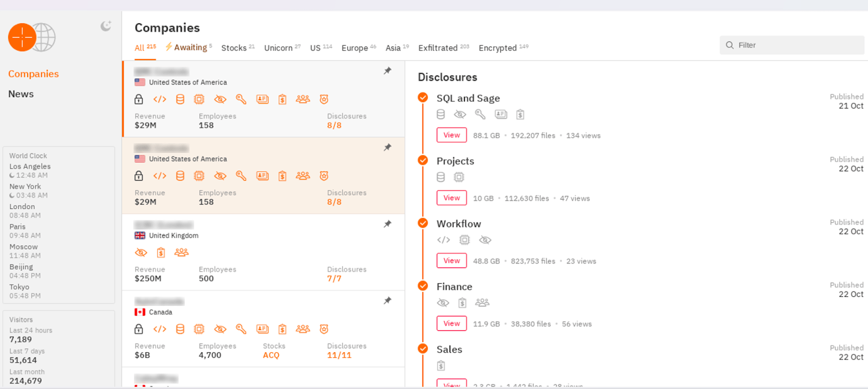Click the people group icon under Finance
This screenshot has height=389, width=868.
tap(482, 303)
